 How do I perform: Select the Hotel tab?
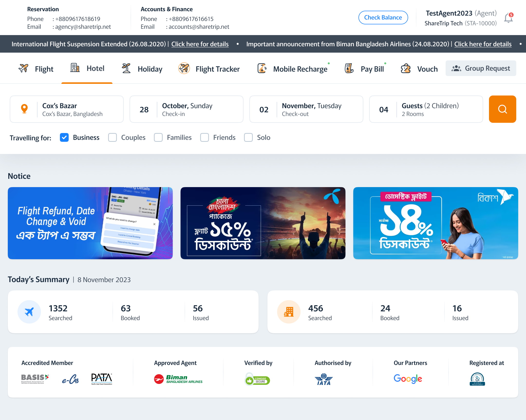point(87,68)
